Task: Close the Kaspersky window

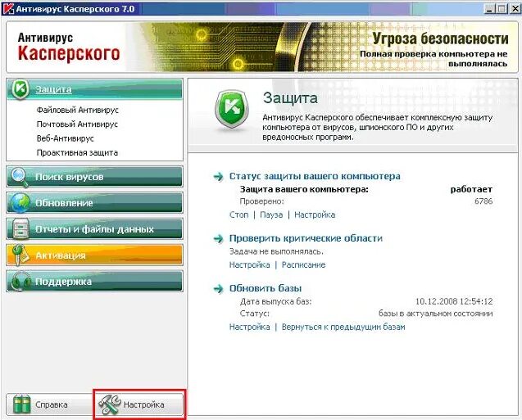Action: 515,9
